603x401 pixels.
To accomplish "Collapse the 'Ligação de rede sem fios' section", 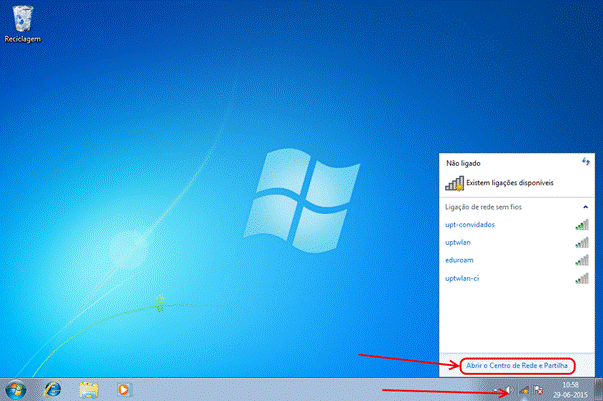I will (585, 207).
